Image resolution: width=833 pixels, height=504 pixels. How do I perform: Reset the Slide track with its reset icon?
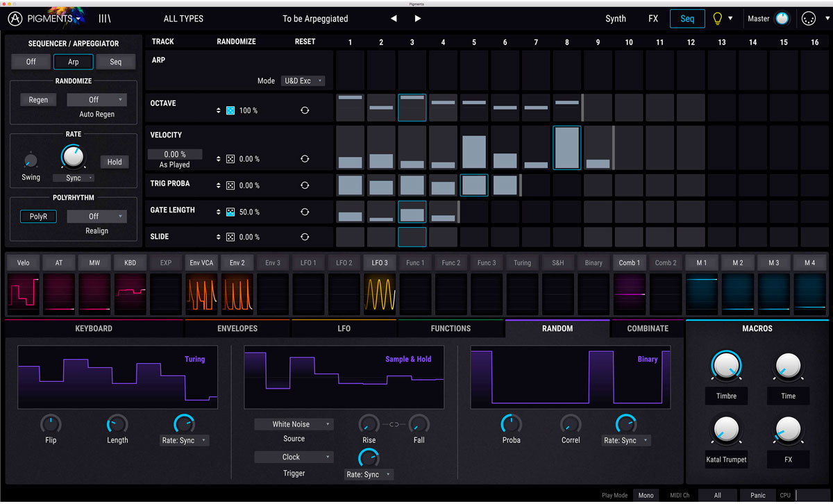tap(304, 237)
